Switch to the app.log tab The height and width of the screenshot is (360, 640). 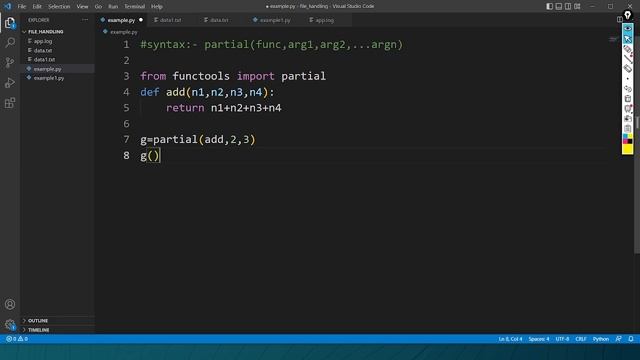pyautogui.click(x=324, y=20)
